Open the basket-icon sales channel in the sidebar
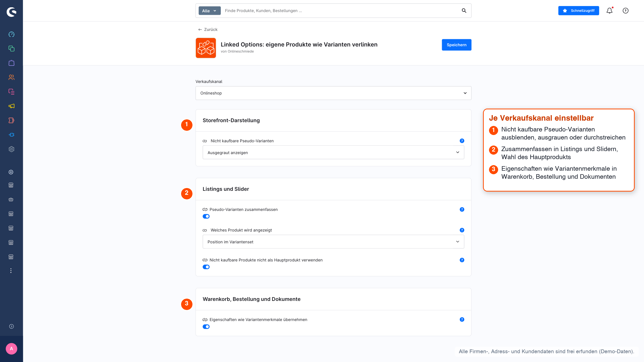644x362 pixels. point(11,199)
